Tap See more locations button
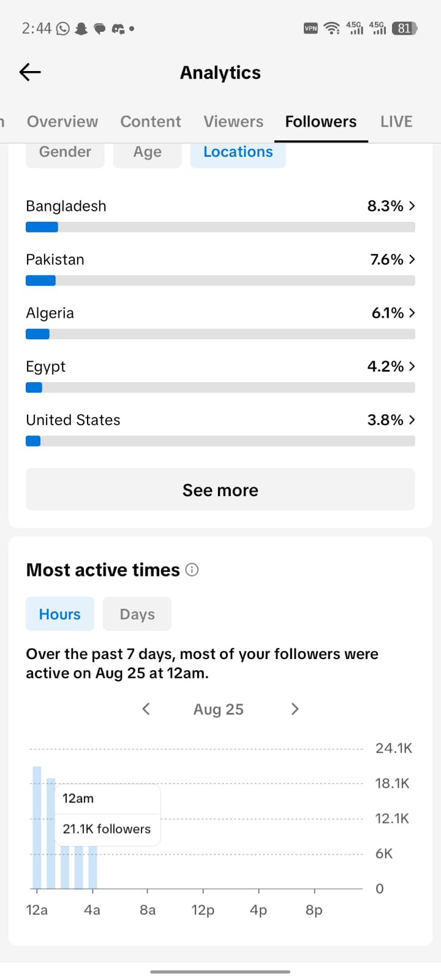 pos(221,489)
